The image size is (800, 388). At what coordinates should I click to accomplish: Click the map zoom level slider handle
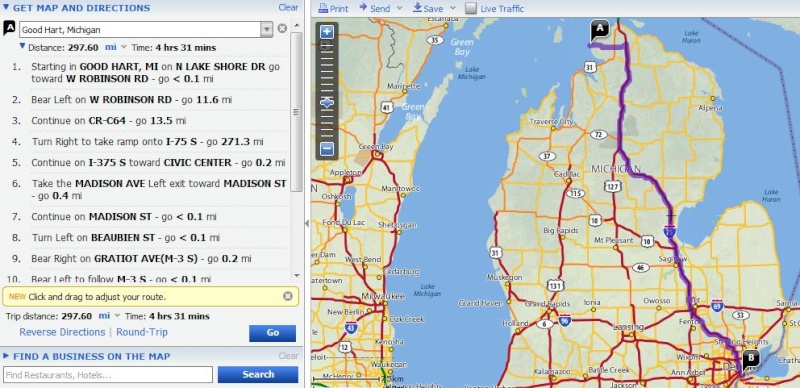click(327, 103)
